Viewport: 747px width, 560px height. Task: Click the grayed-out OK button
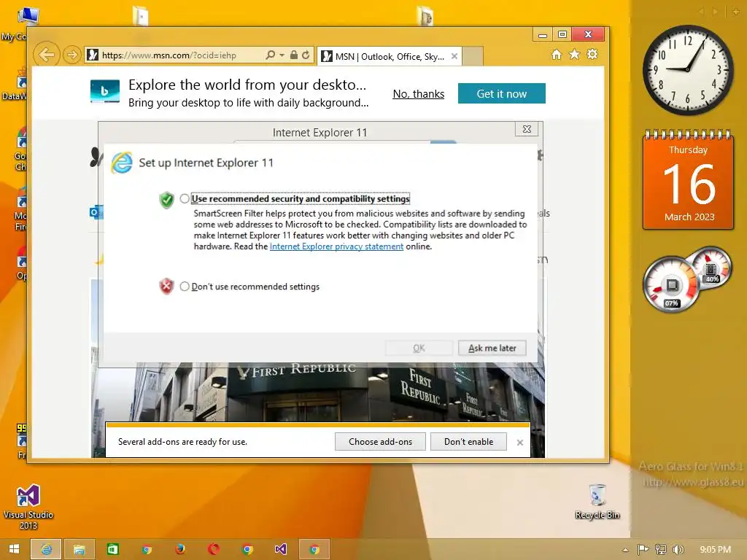pos(419,348)
